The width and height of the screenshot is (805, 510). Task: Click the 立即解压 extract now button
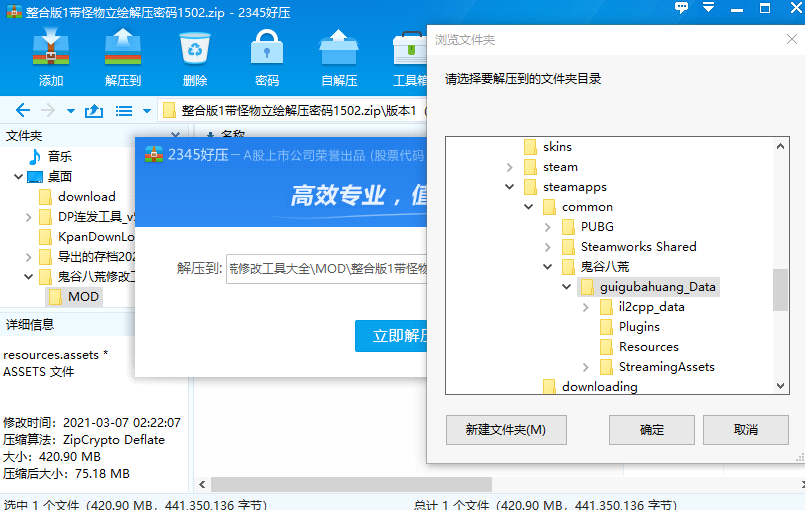pyautogui.click(x=391, y=336)
